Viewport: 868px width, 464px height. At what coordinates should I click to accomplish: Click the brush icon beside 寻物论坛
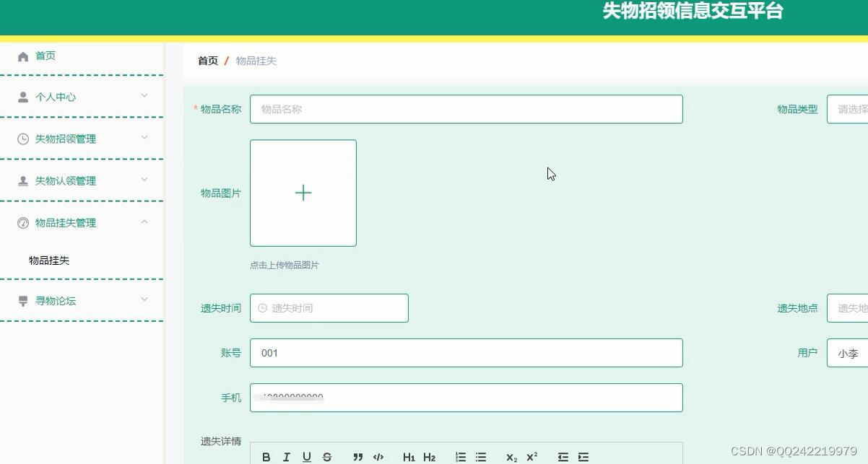tap(23, 301)
